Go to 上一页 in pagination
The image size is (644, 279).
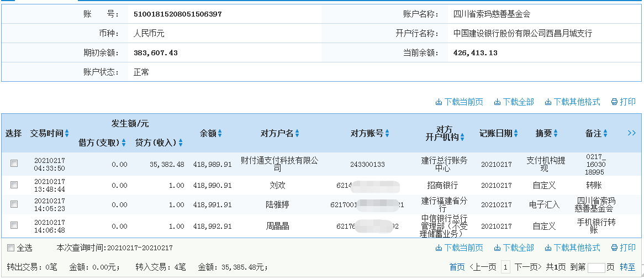click(483, 267)
